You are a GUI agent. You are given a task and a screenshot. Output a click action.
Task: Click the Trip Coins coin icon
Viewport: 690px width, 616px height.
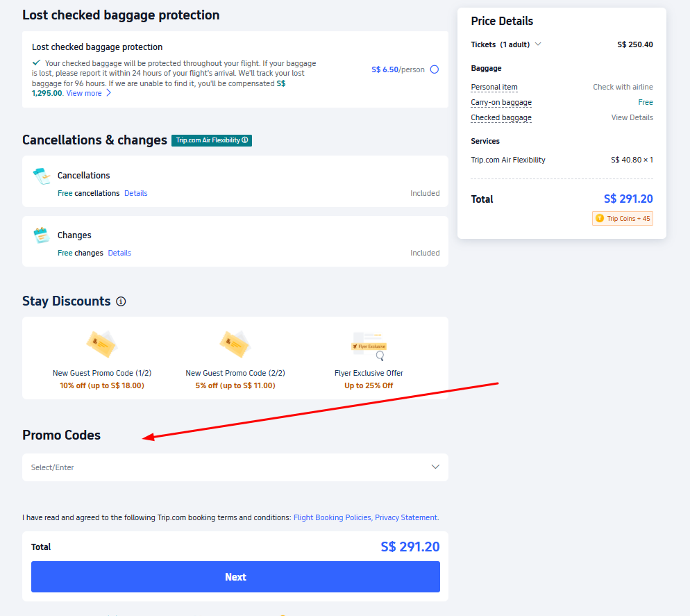tap(600, 218)
